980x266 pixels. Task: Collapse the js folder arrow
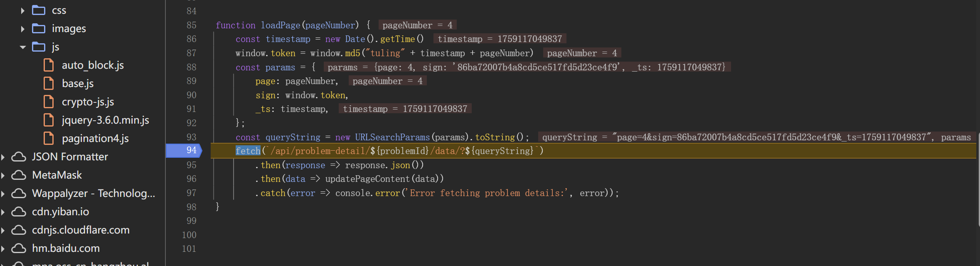click(x=23, y=47)
